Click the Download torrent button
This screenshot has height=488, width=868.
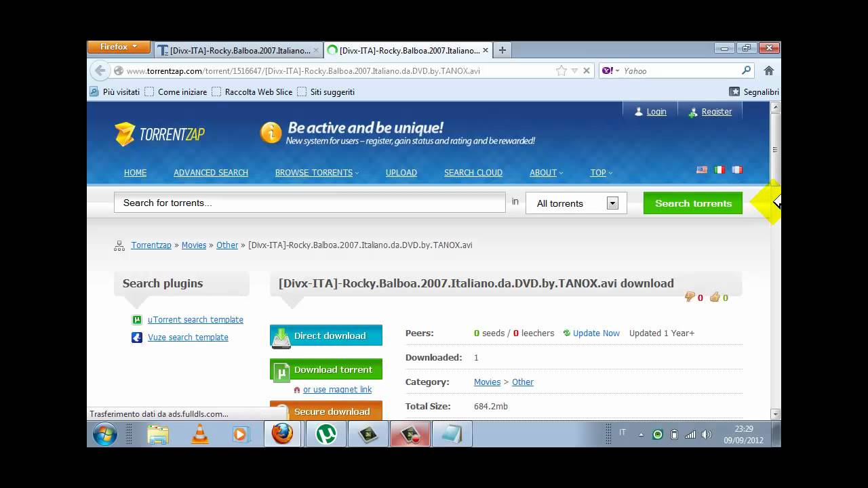click(326, 370)
